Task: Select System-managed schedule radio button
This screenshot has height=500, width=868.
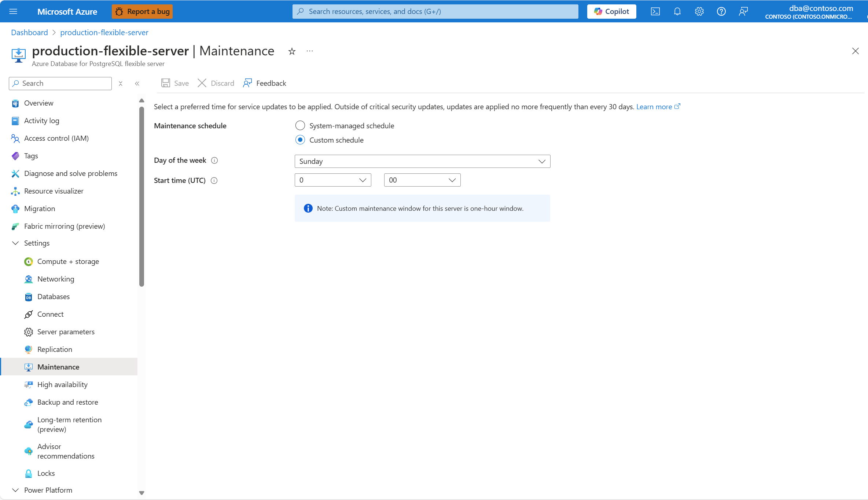Action: (300, 126)
